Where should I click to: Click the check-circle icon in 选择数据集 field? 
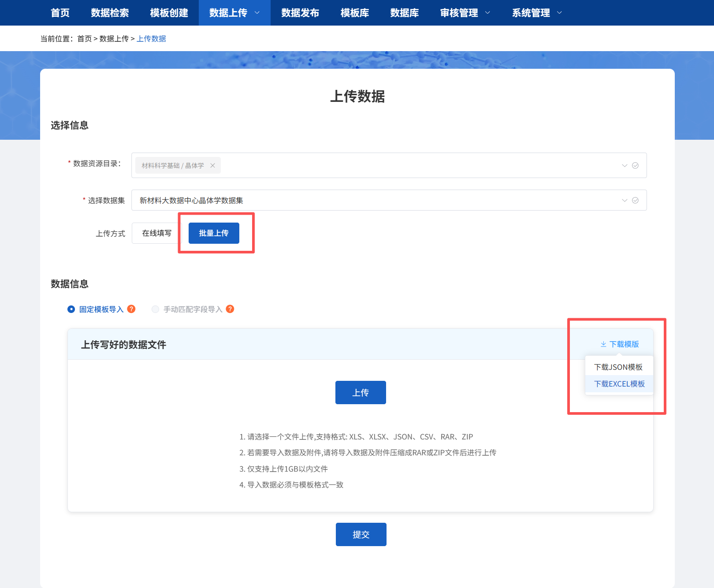click(635, 200)
